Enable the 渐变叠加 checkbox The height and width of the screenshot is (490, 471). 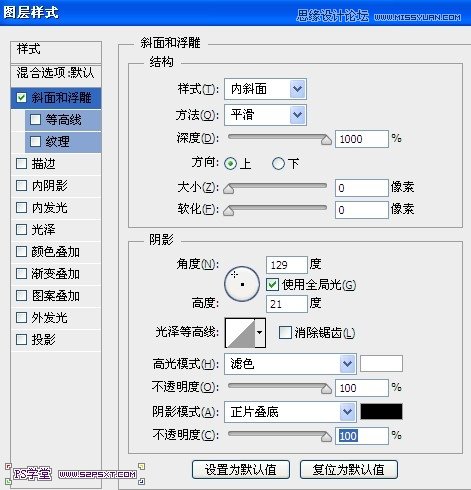click(21, 274)
